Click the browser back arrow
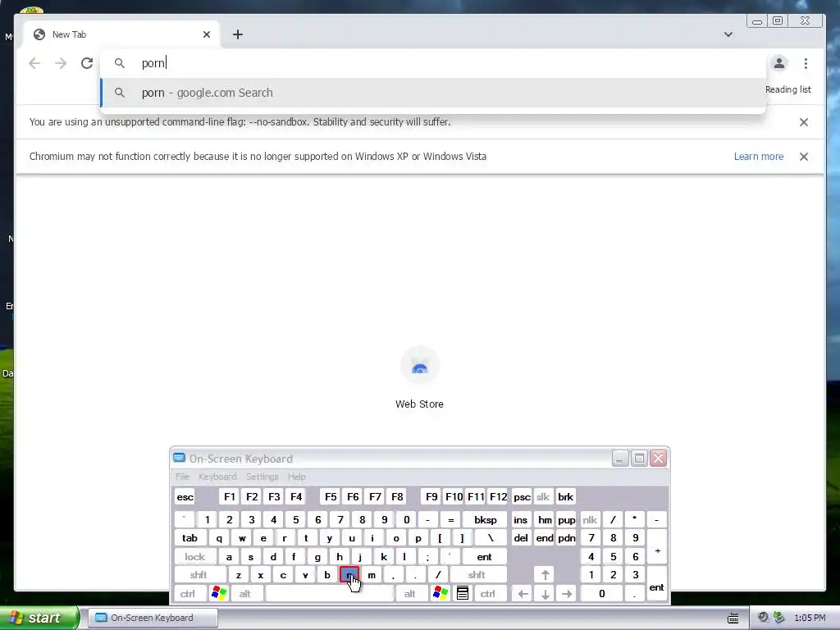The width and height of the screenshot is (840, 630). (34, 63)
